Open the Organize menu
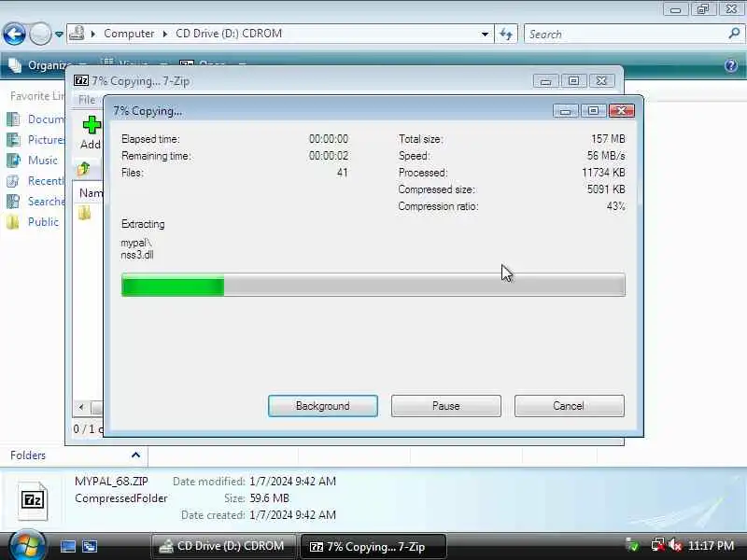Viewport: 747px width, 560px height. [48, 65]
